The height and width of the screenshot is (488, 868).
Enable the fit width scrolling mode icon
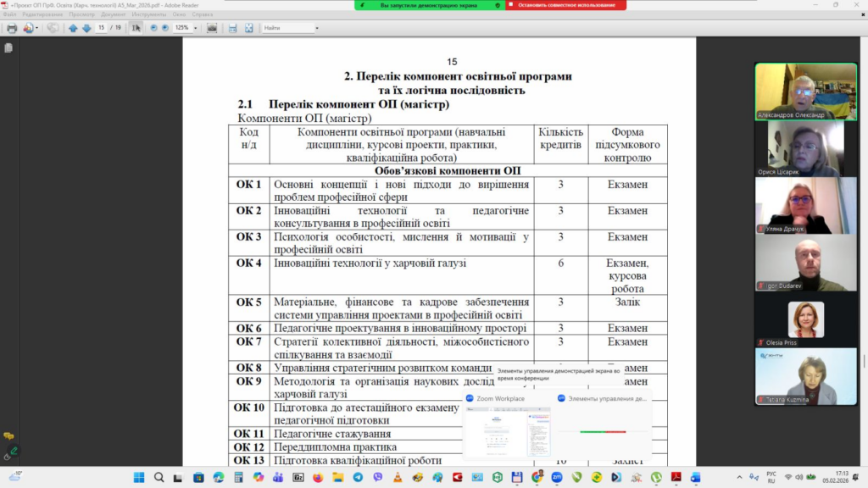pos(233,28)
